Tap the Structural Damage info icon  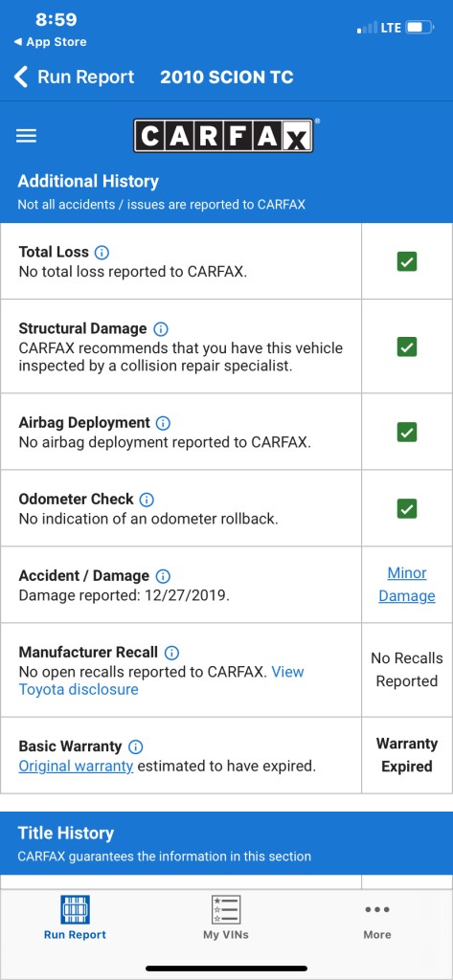161,329
